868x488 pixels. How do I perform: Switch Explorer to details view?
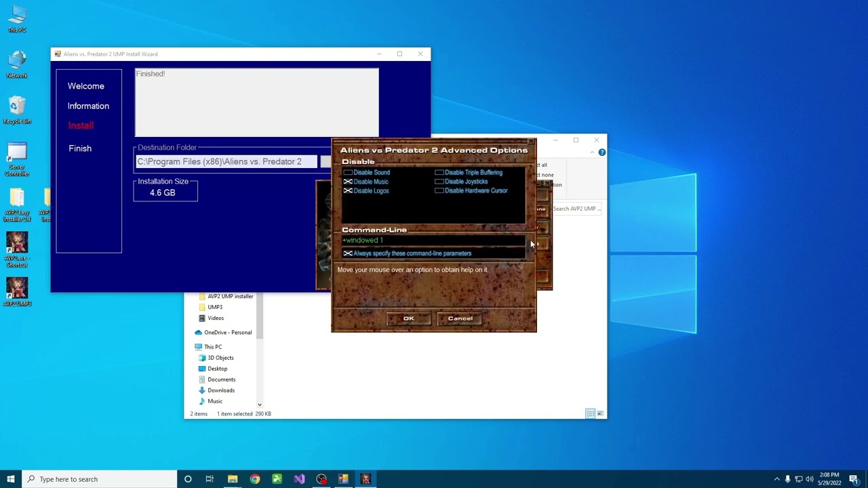point(591,413)
